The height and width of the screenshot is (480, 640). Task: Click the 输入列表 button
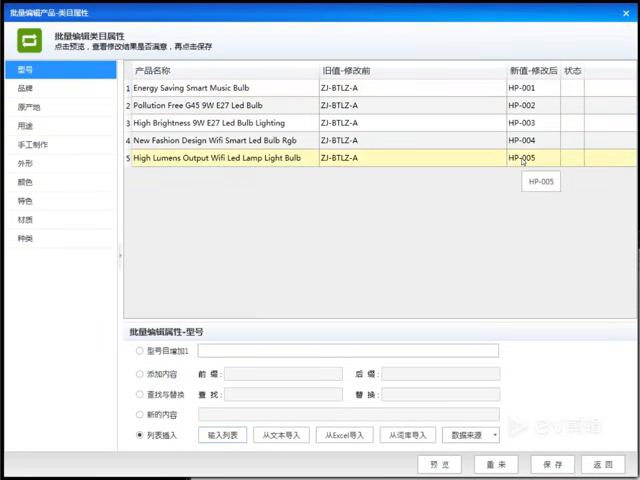pos(222,435)
